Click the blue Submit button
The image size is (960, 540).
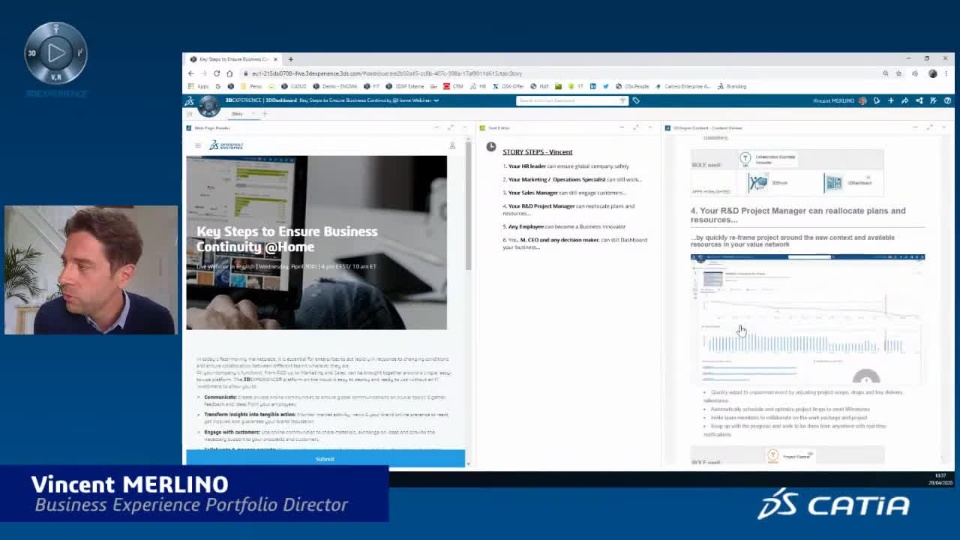point(325,459)
